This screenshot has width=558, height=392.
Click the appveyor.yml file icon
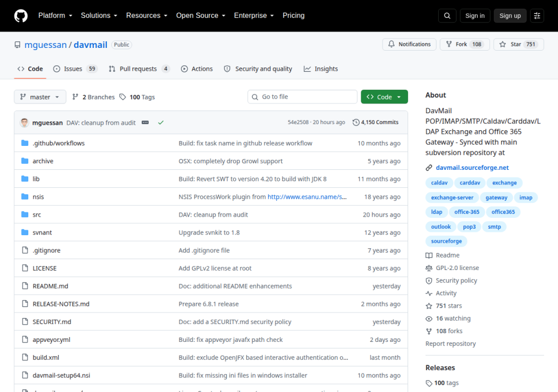25,339
